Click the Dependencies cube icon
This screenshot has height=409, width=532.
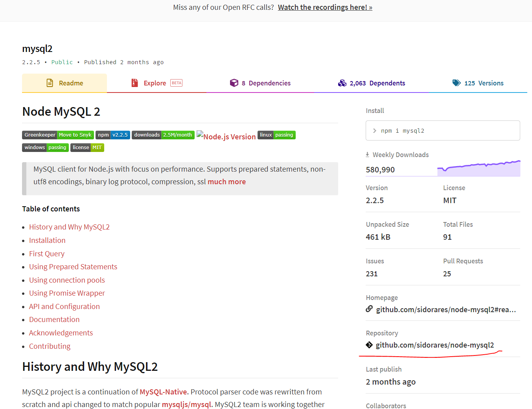pyautogui.click(x=234, y=83)
